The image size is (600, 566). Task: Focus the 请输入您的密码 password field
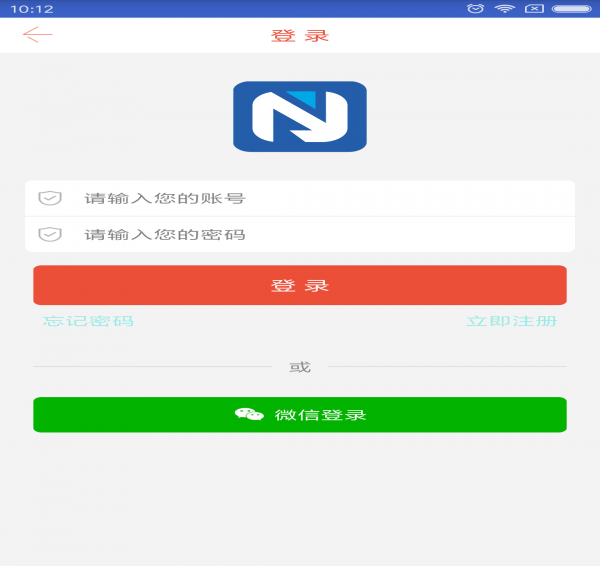pyautogui.click(x=300, y=234)
